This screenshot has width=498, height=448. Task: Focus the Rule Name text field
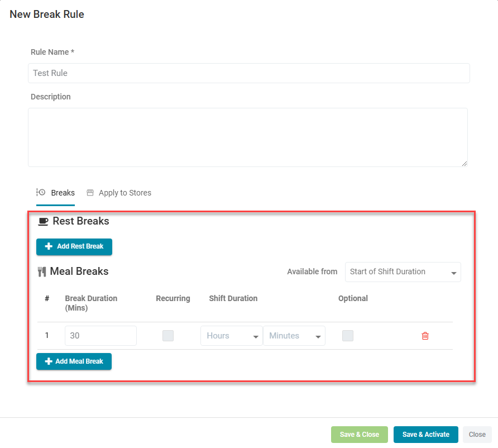pos(248,73)
